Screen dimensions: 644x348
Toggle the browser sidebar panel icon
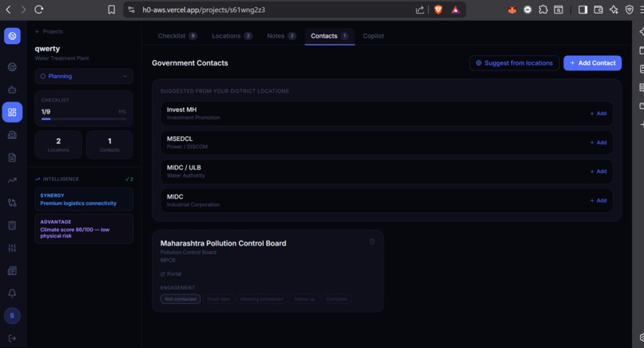[x=582, y=10]
